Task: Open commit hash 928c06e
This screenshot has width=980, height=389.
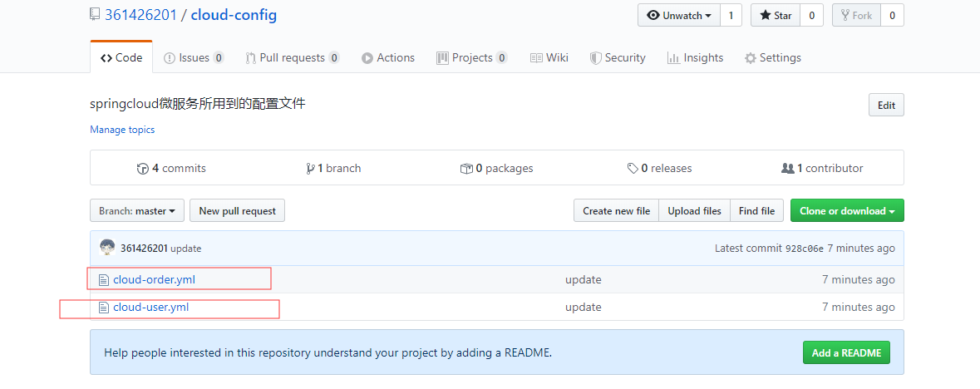Action: 805,249
